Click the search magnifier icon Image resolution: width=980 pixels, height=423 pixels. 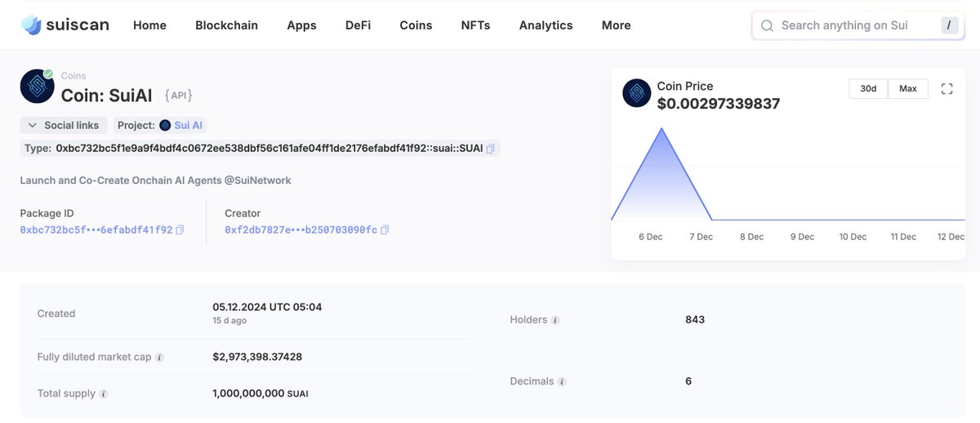(x=767, y=25)
